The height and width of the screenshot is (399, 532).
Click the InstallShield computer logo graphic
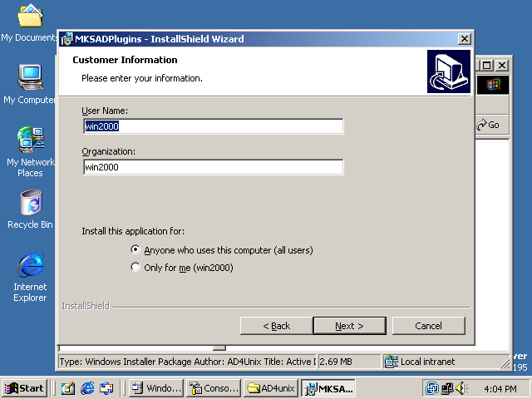[x=449, y=71]
